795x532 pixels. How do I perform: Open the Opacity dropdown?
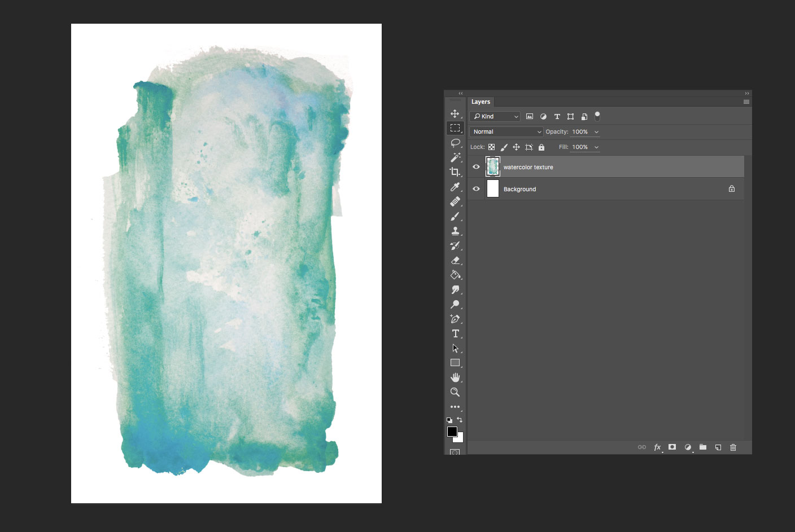click(596, 131)
